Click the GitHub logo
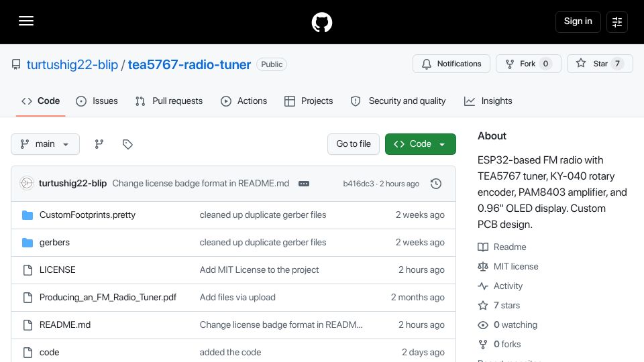The width and height of the screenshot is (644, 362). 321,22
